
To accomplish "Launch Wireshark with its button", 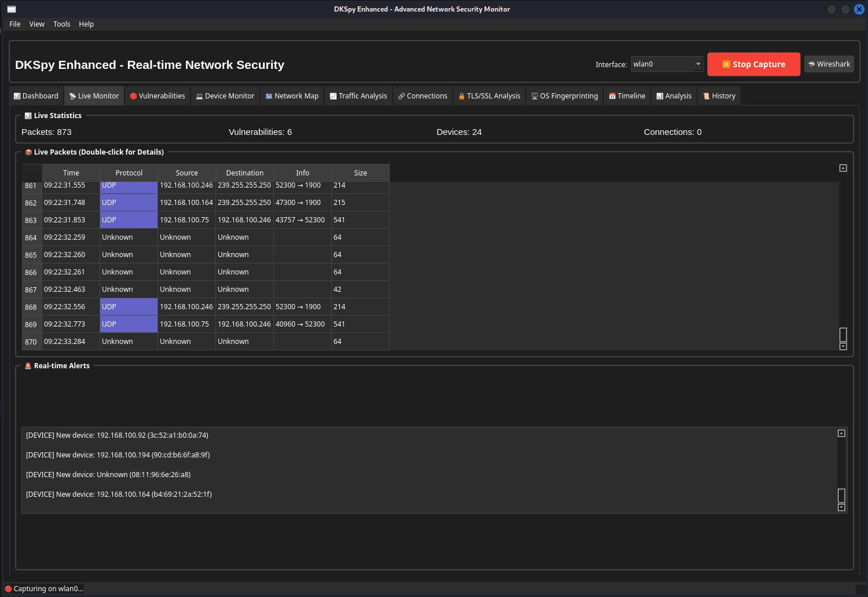I will coord(829,64).
